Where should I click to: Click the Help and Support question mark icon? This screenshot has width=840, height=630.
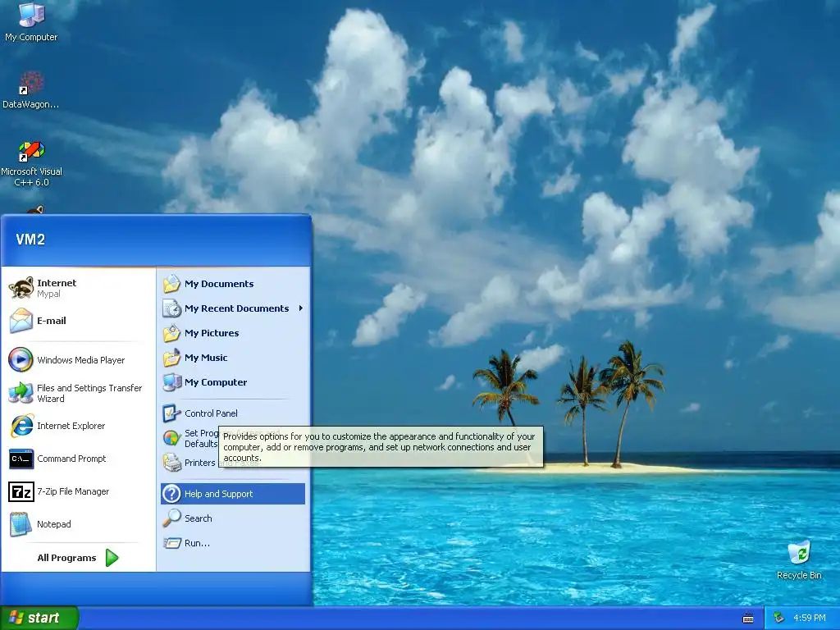[x=172, y=493]
